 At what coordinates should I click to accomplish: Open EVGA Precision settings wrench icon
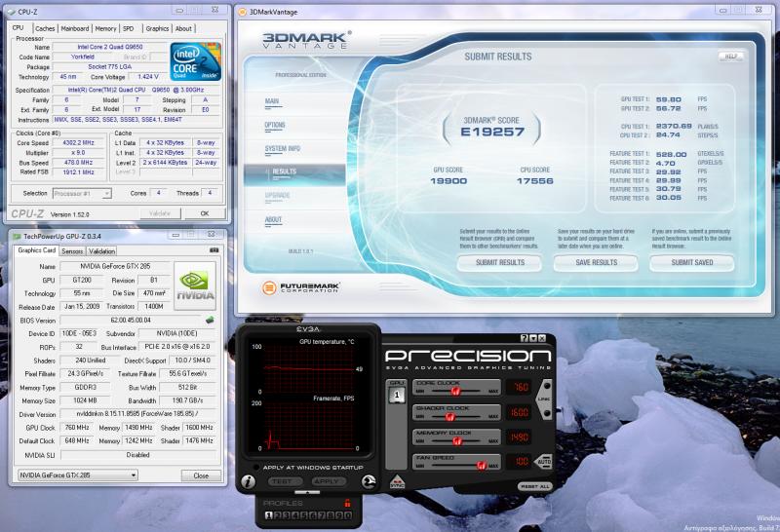pos(369,480)
